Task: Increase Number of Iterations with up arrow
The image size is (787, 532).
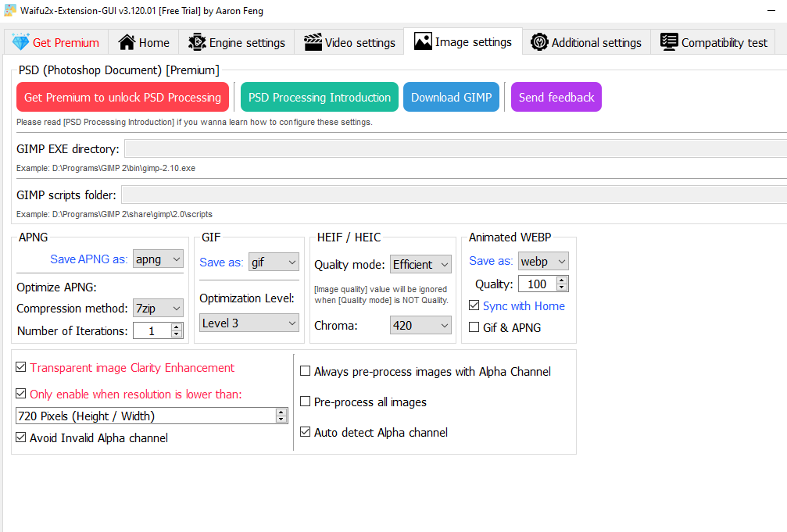Action: [176, 327]
